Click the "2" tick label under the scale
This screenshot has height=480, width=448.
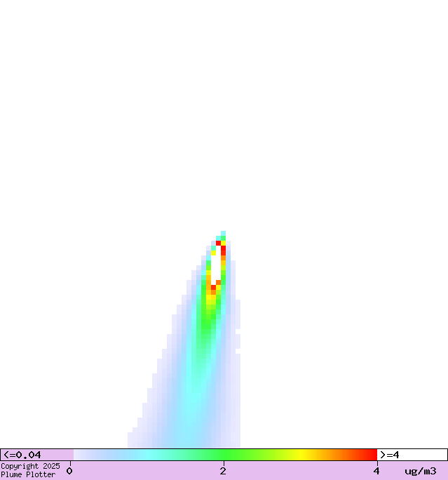(x=223, y=471)
